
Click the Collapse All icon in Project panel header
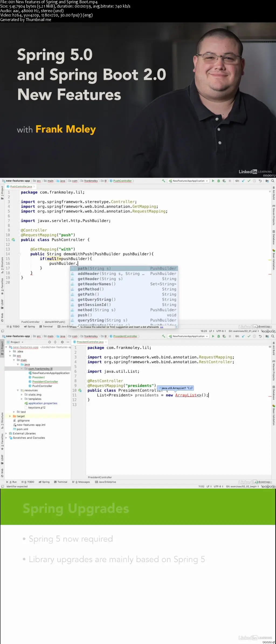click(55, 342)
